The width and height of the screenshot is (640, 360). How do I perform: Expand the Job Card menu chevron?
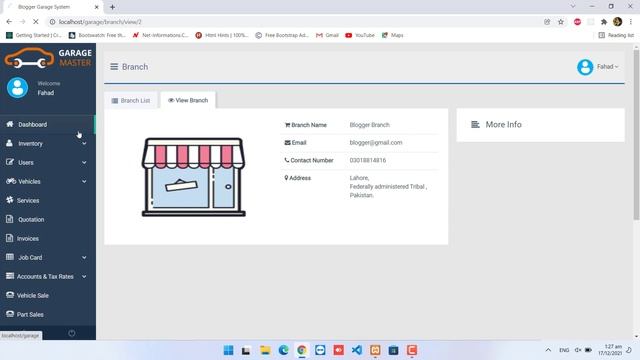click(x=84, y=258)
